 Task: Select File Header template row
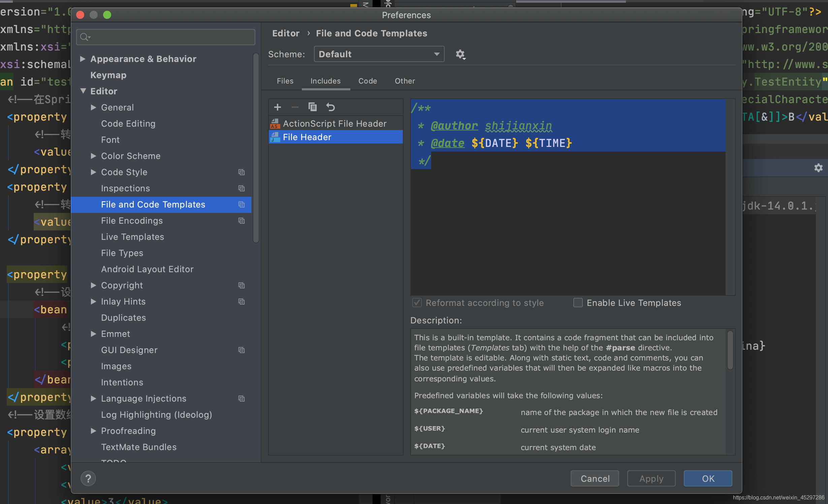click(x=336, y=137)
